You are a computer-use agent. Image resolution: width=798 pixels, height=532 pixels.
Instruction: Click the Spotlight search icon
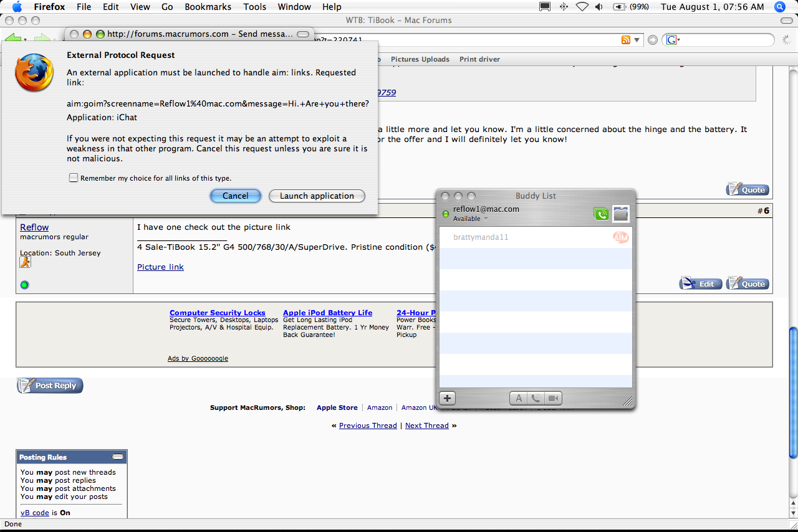click(780, 7)
